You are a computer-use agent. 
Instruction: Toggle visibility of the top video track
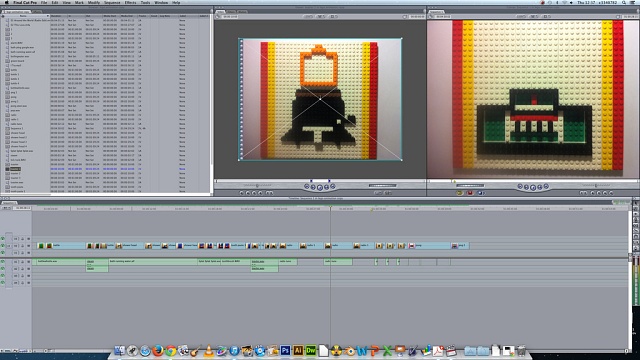(x=3, y=239)
